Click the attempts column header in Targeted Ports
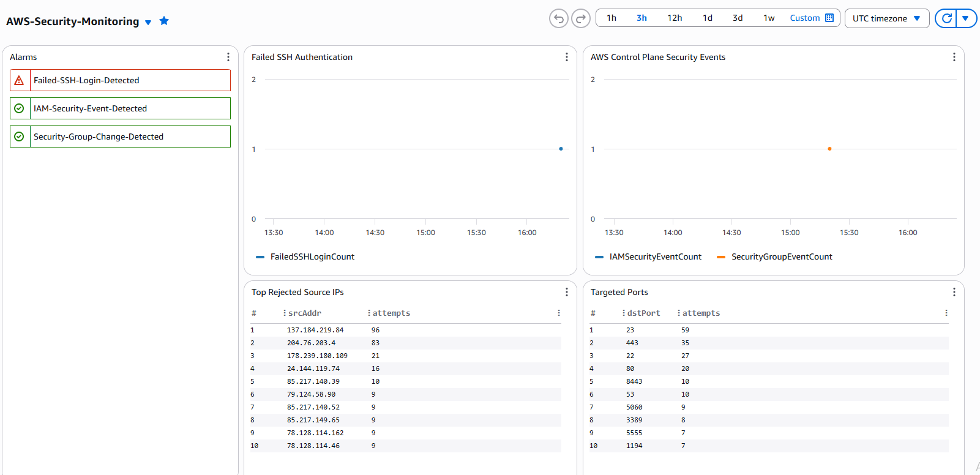This screenshot has width=980, height=475. point(701,313)
